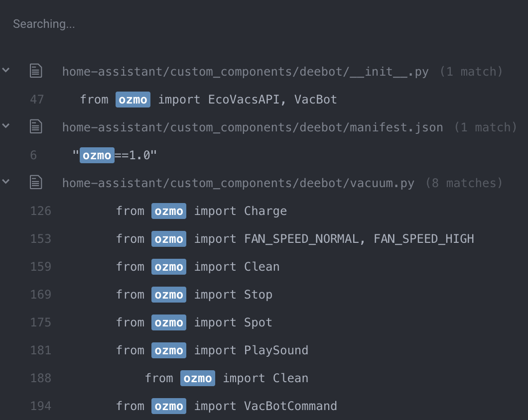This screenshot has height=420, width=528.
Task: Collapse the vacuum.py search results
Action: (6, 182)
